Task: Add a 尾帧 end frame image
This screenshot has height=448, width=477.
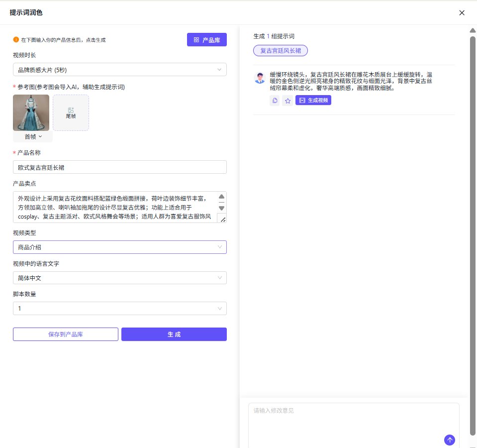Action: click(71, 113)
